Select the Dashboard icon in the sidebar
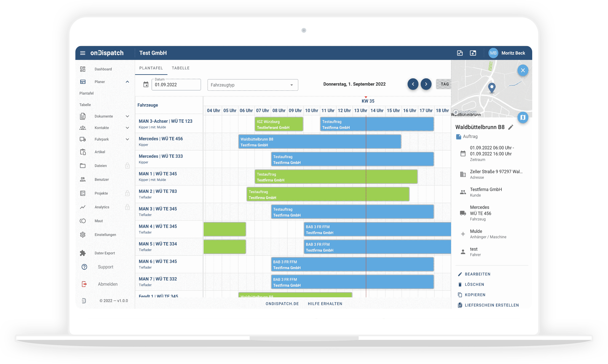This screenshot has width=608, height=364. (83, 69)
